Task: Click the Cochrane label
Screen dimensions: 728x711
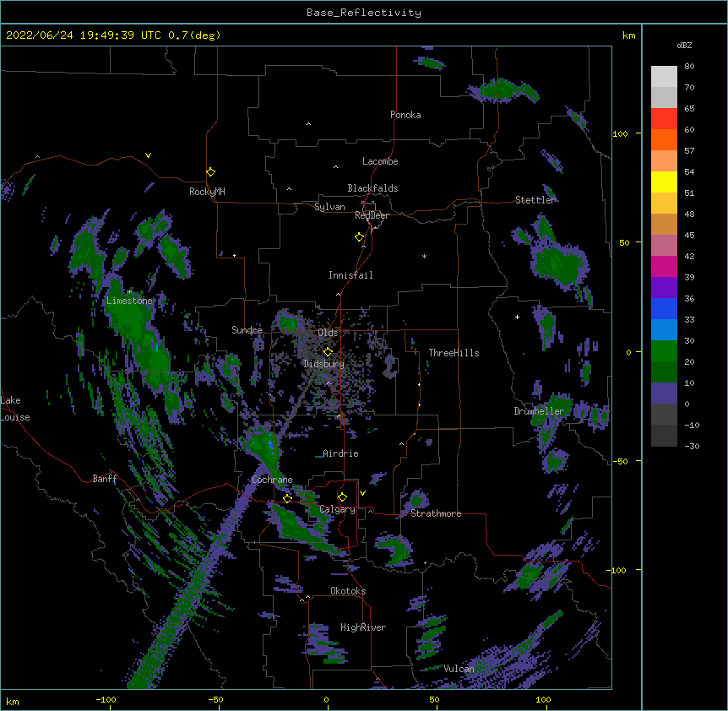Action: coord(272,480)
